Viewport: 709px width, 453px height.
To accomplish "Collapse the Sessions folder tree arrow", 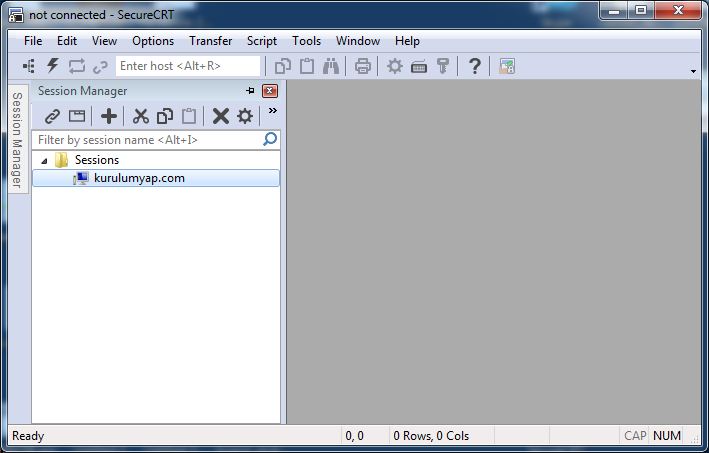I will pyautogui.click(x=44, y=160).
